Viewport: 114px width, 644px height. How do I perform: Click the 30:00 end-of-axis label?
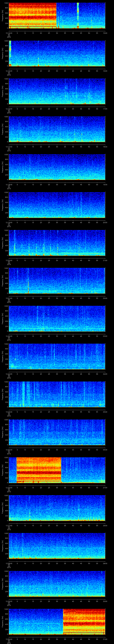105,601
